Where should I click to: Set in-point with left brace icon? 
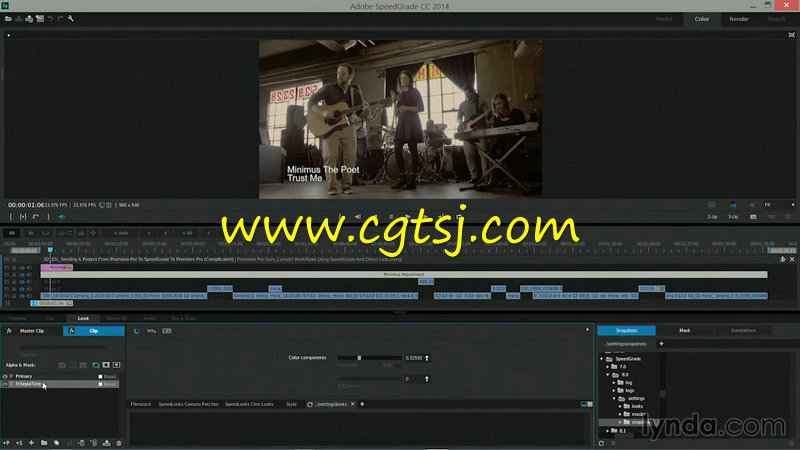pos(10,217)
